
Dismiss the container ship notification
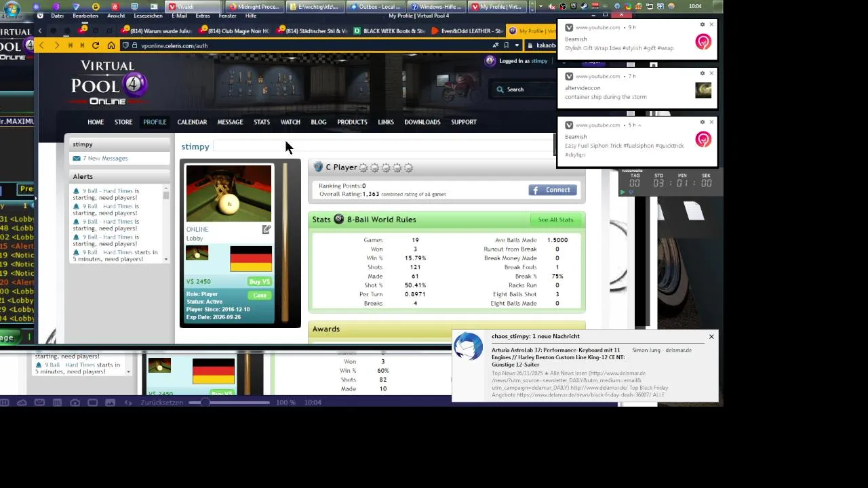tap(711, 73)
